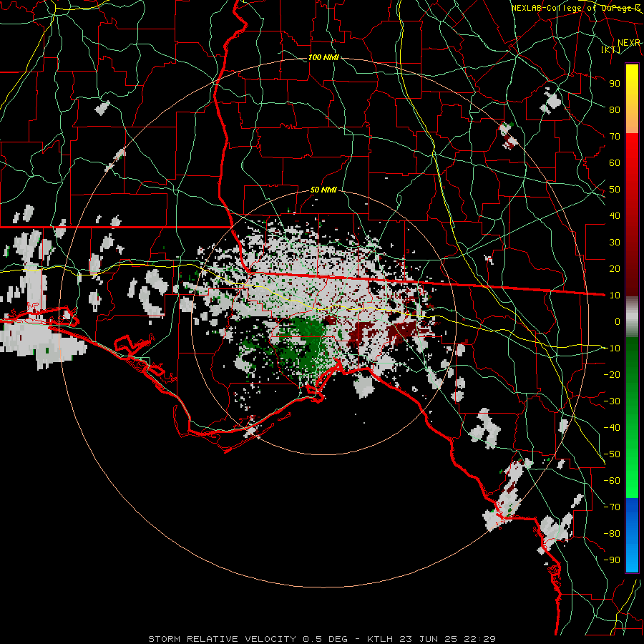Click the 0 value on the velocity scale

pyautogui.click(x=618, y=321)
